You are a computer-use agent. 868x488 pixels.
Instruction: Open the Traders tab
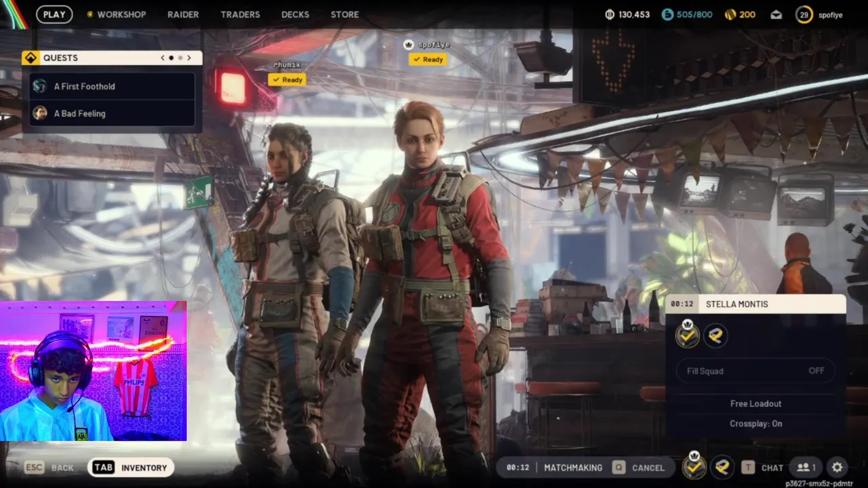point(240,14)
